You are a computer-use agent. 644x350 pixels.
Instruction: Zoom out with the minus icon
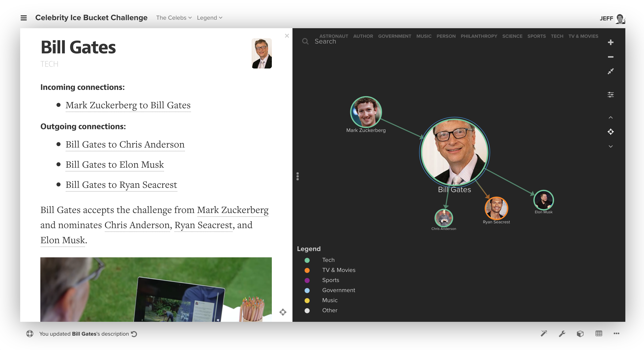coord(610,57)
